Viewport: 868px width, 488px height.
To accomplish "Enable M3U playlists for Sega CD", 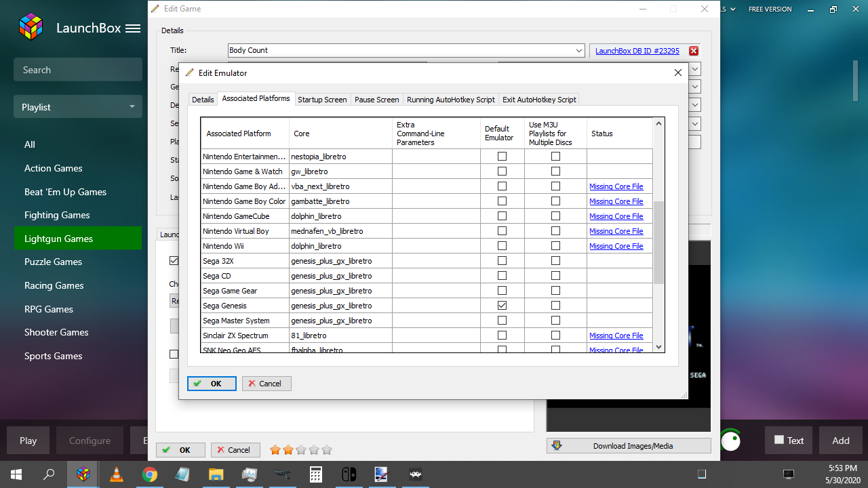I will click(555, 276).
